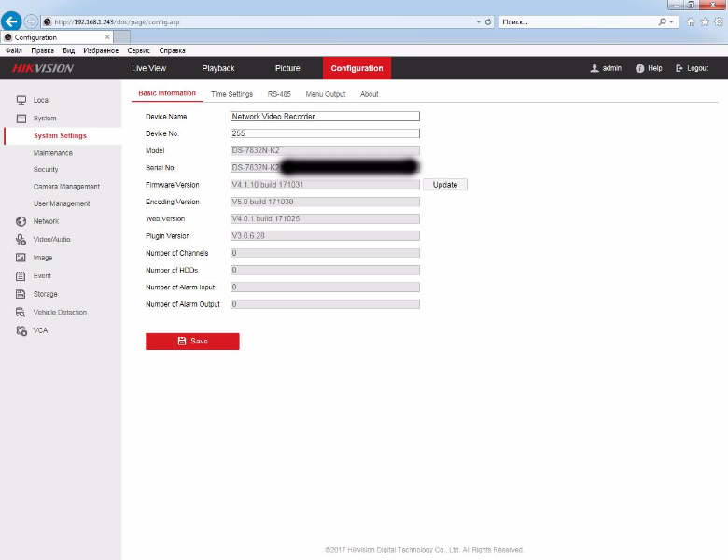Expand Video/Audio section icon
The image size is (728, 560).
21,240
